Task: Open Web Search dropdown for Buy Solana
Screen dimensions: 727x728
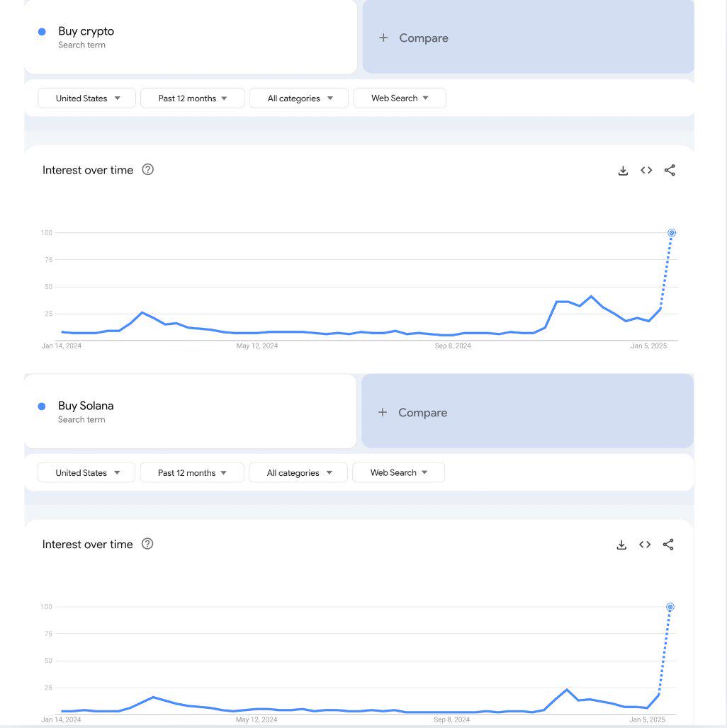Action: 398,472
